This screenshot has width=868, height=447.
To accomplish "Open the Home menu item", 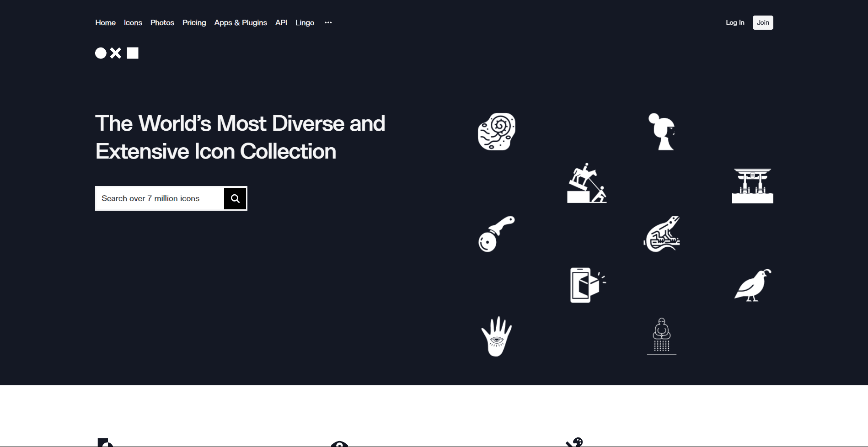I will pos(105,22).
